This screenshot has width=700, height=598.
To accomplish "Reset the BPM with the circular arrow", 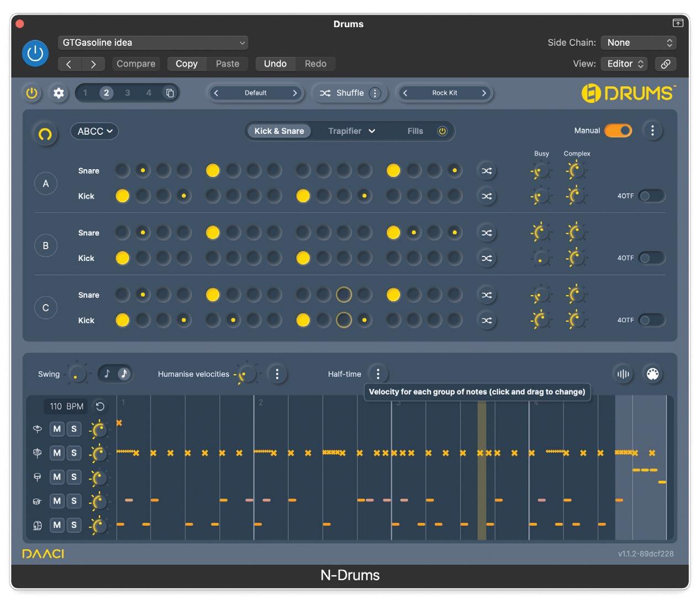I will [x=100, y=406].
